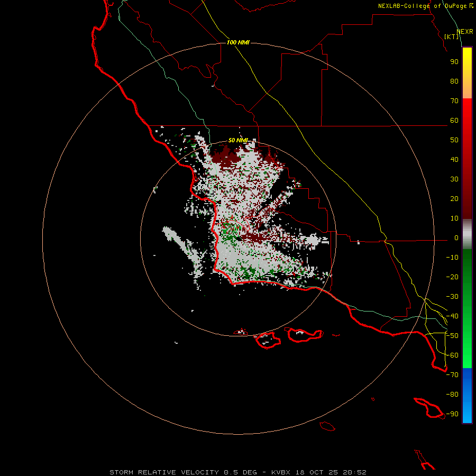The height and width of the screenshot is (476, 476).
Task: Click the yellow segment of the velocity color bar
Action: point(467,73)
